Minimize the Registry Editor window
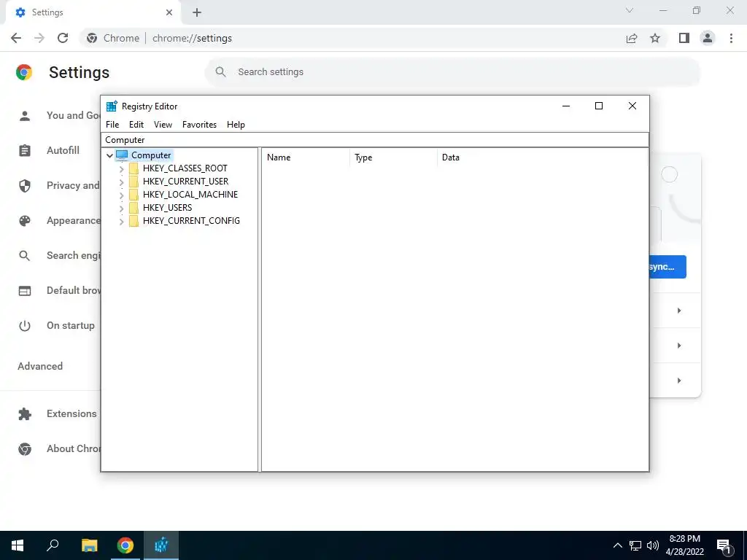Viewport: 747px width, 560px height. coord(566,106)
